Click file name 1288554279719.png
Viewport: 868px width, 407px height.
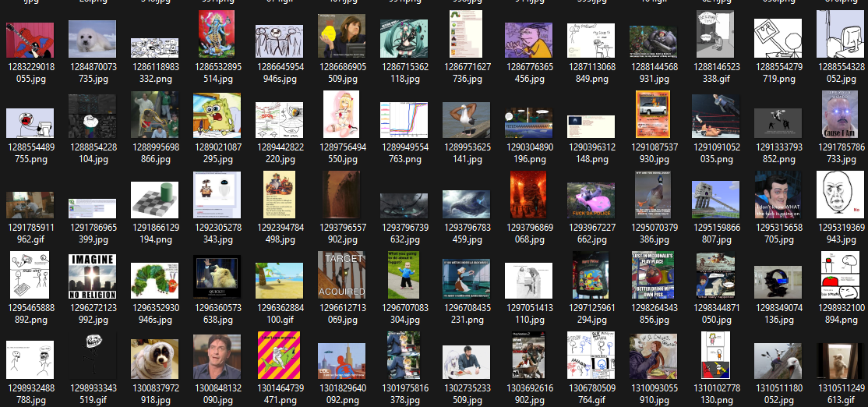(778, 73)
